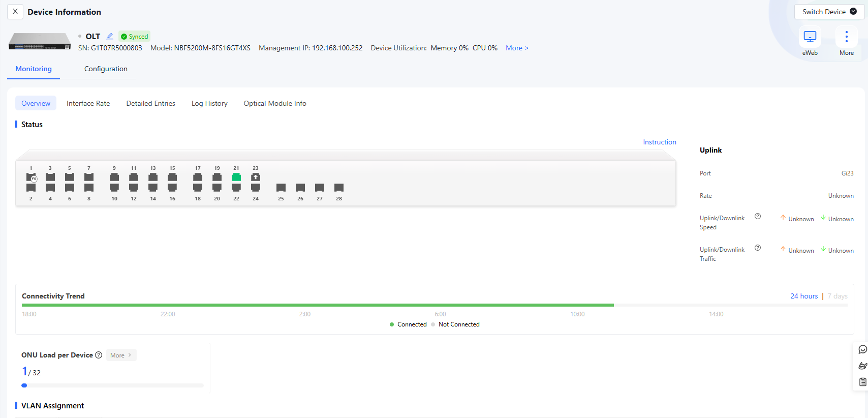Switch connectivity trend to 7 days
Screen dimensions: 868x418
[x=837, y=296]
